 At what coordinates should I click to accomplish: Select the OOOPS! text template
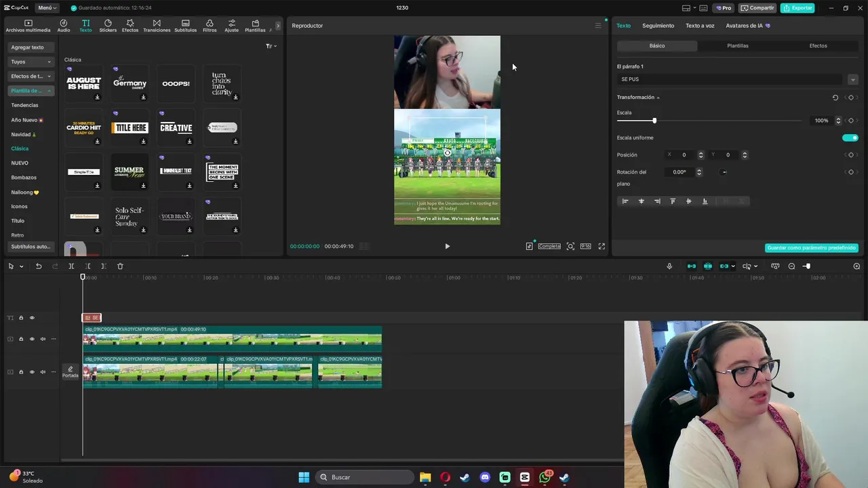coord(176,83)
